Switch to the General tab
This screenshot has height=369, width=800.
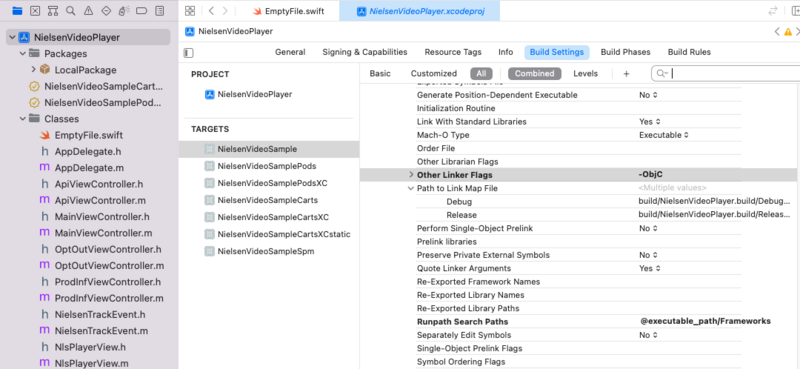(290, 52)
